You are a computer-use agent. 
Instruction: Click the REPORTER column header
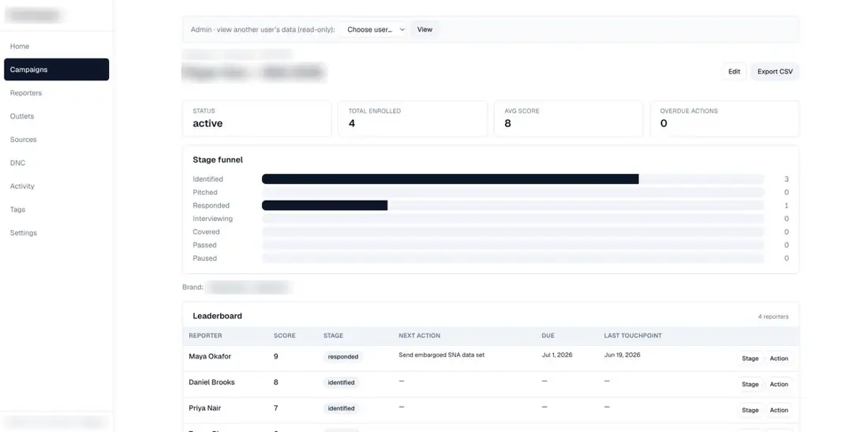pos(205,336)
